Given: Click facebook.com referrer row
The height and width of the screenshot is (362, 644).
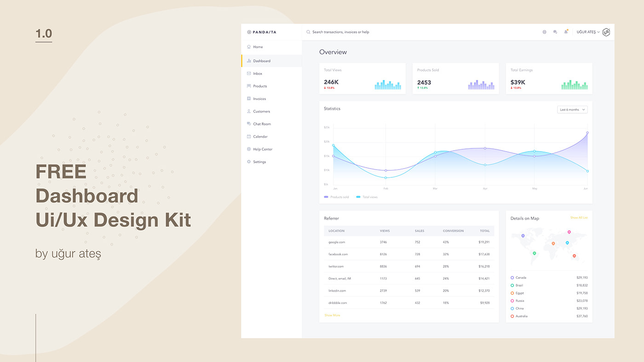Looking at the screenshot, I should 409,254.
